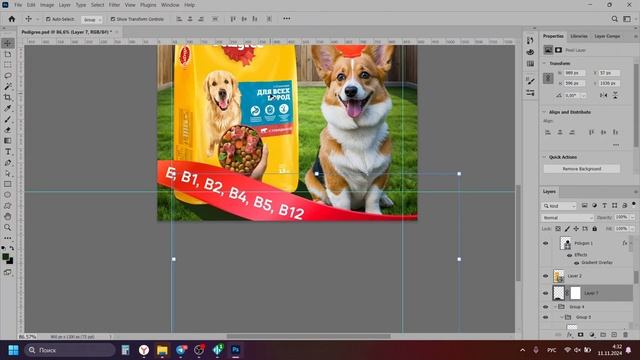Open the Opacity value dropdown arrow
Screen dimensions: 640x360
click(633, 218)
